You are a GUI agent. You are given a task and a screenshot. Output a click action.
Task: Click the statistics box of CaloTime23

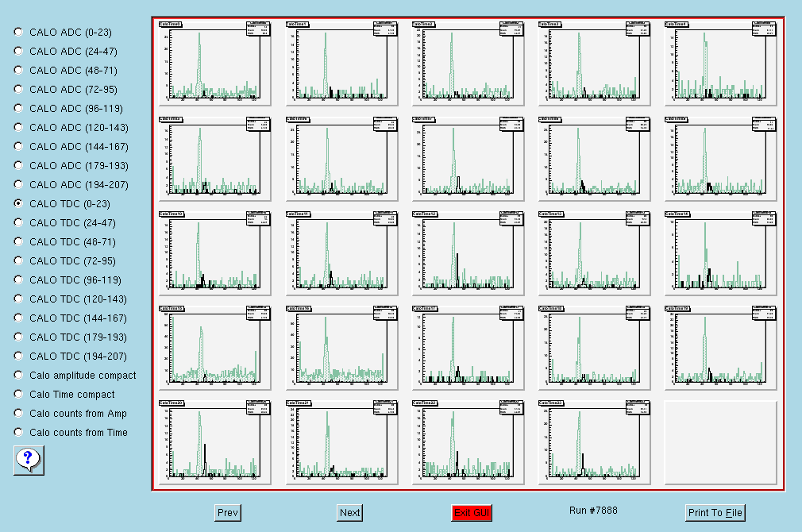coord(638,407)
